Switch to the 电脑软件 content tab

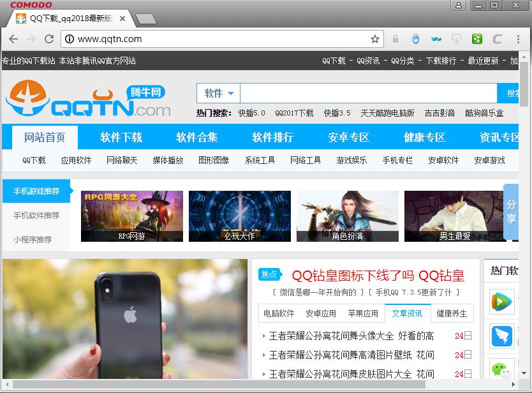[x=279, y=313]
